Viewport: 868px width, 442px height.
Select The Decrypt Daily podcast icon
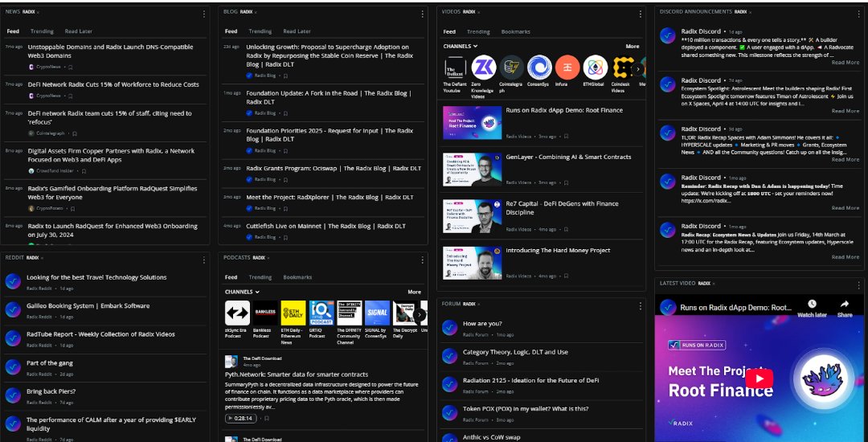405,313
